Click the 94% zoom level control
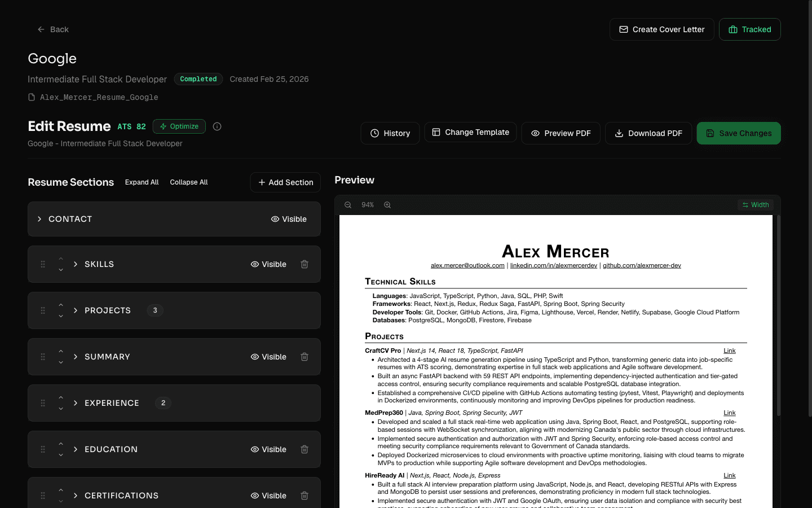The height and width of the screenshot is (508, 812). click(x=367, y=205)
